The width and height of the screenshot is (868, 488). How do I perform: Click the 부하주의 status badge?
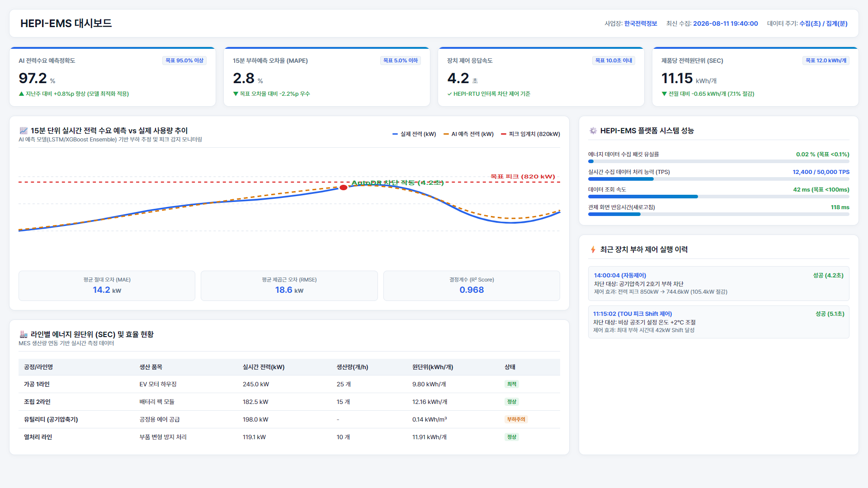[516, 419]
